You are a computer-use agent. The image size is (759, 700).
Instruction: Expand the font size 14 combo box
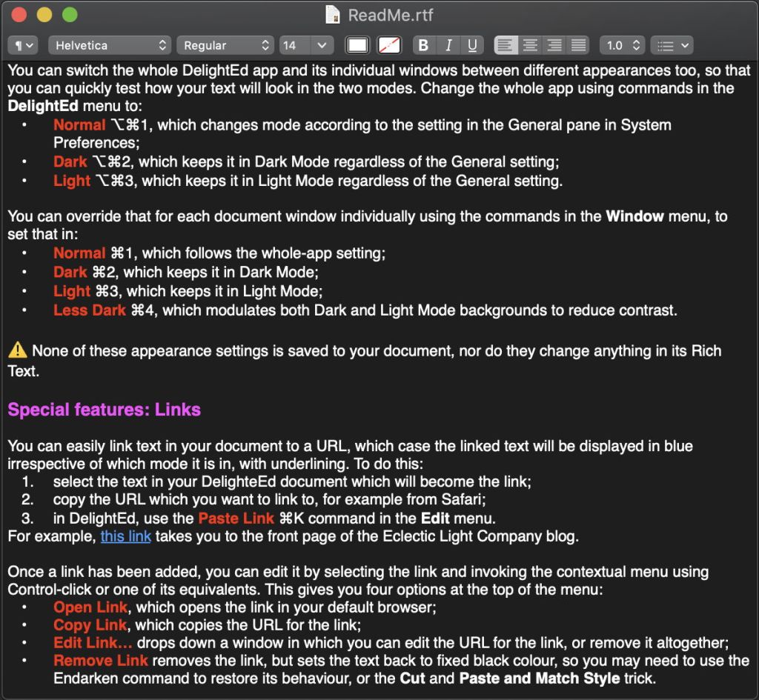(321, 45)
